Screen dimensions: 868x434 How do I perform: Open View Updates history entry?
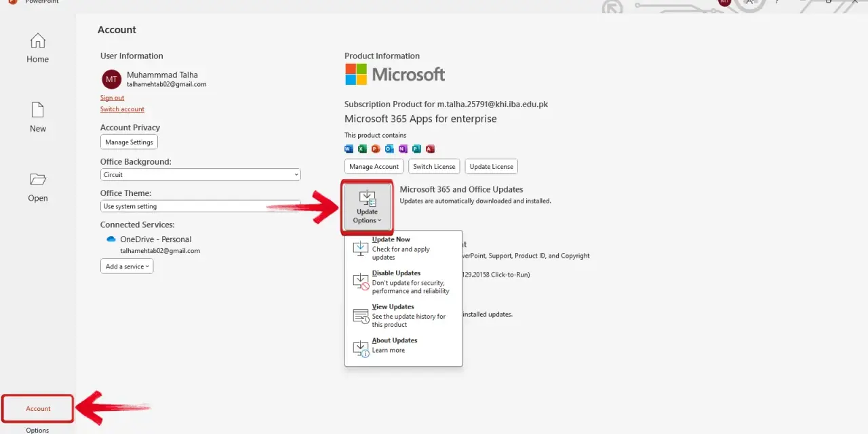pyautogui.click(x=403, y=316)
